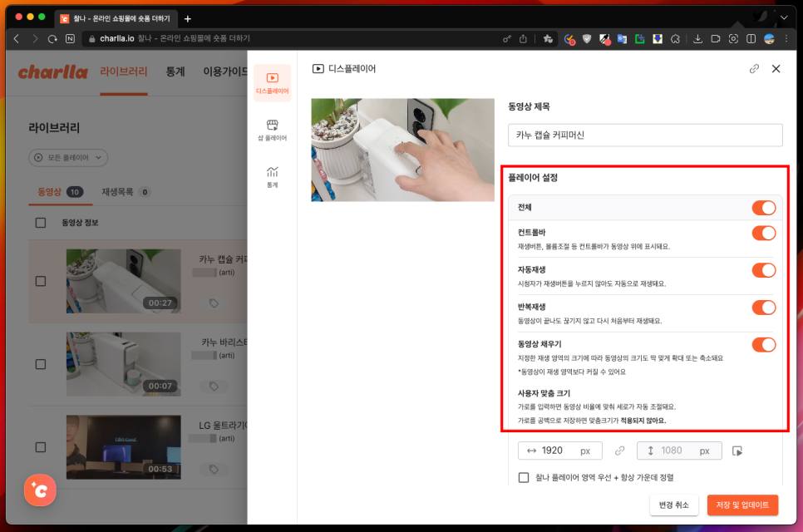This screenshot has height=532, width=803.
Task: Switch to 통계 nav tab
Action: 175,71
